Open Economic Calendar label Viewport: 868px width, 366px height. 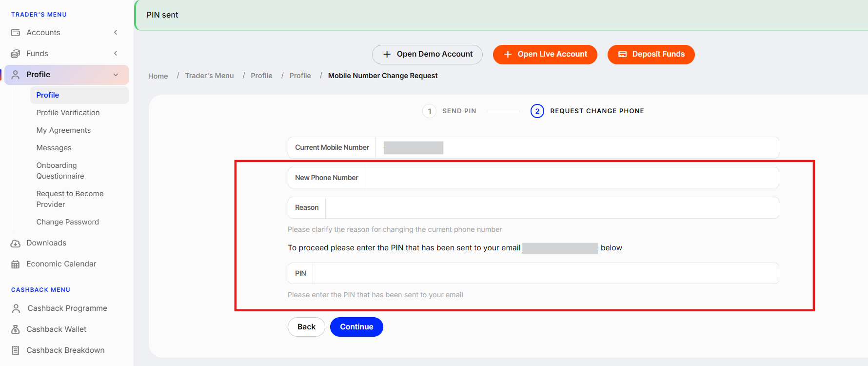click(61, 264)
